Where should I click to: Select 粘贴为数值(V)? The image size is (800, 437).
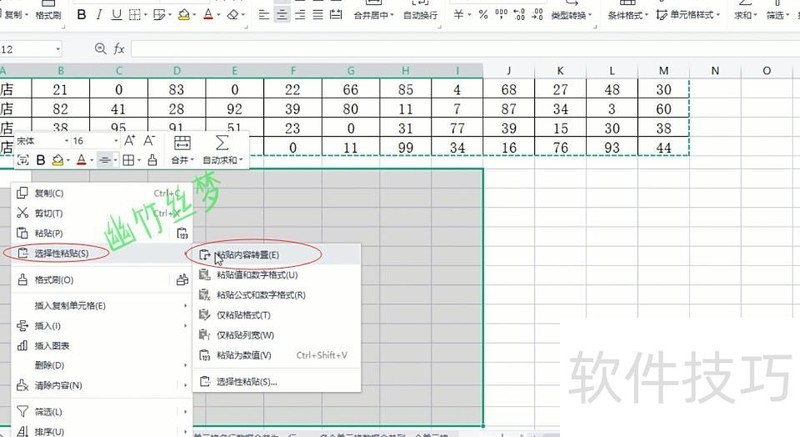pyautogui.click(x=276, y=355)
